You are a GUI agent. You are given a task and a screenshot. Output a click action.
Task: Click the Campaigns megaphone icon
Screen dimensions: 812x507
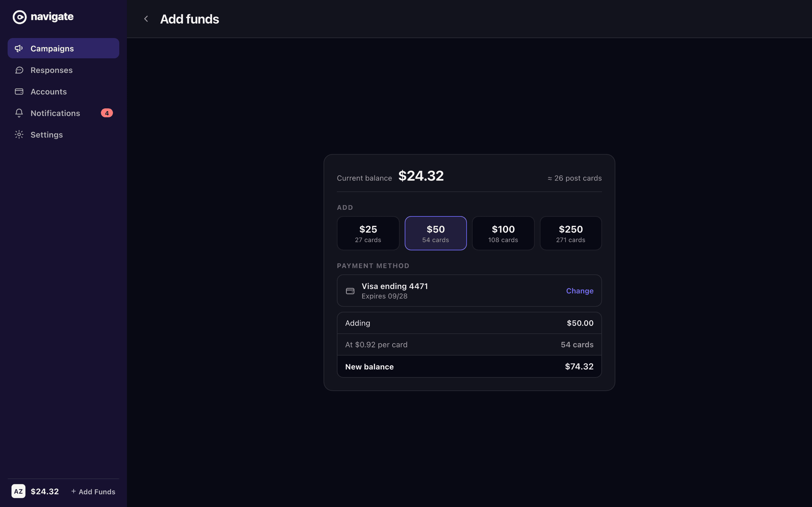click(19, 48)
